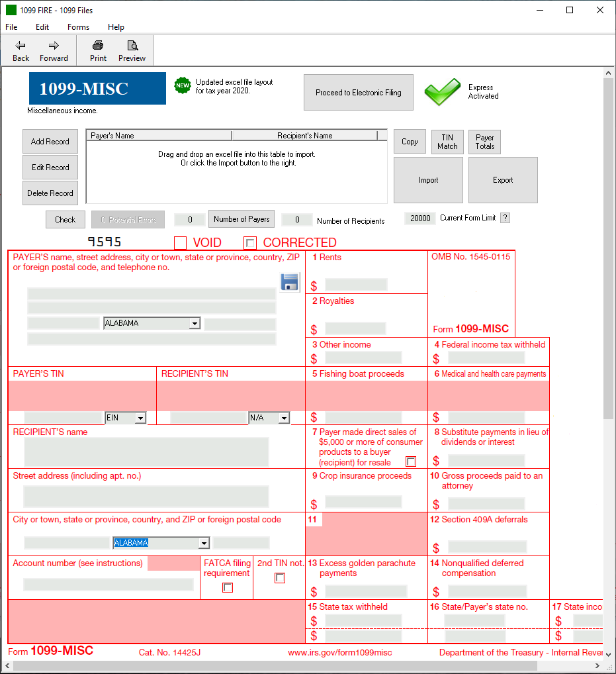Click the form limit question mark help

point(505,218)
